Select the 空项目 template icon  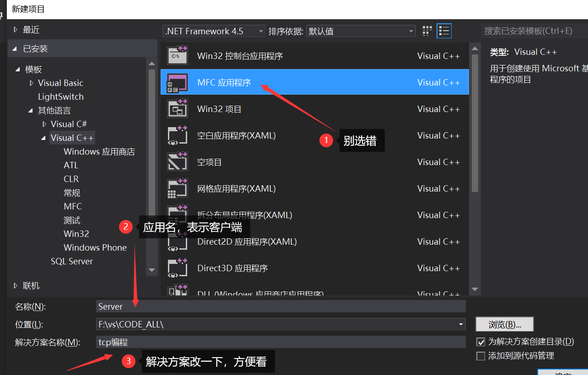point(177,161)
